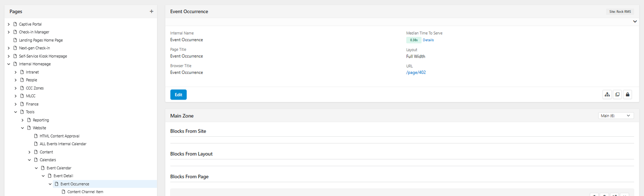Select Self-Service Kiosk Homepage tree item
Image resolution: width=644 pixels, height=196 pixels.
43,56
